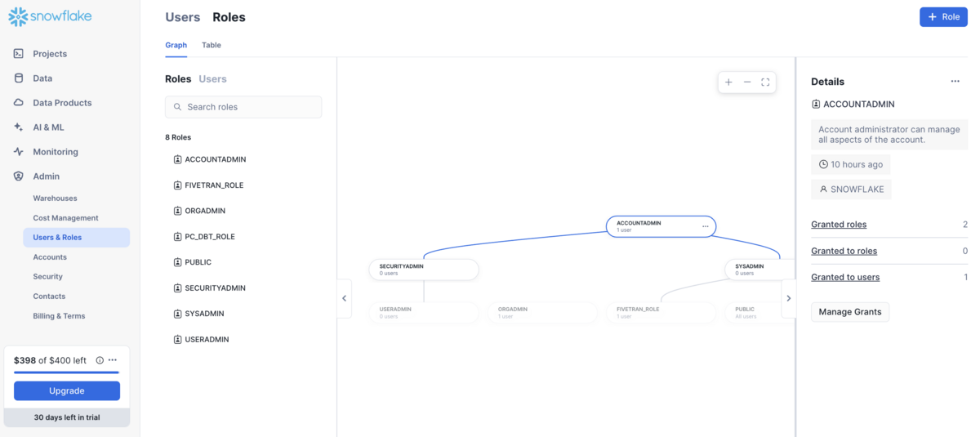Open Details panel more-options menu
The height and width of the screenshot is (437, 980).
[x=955, y=82]
